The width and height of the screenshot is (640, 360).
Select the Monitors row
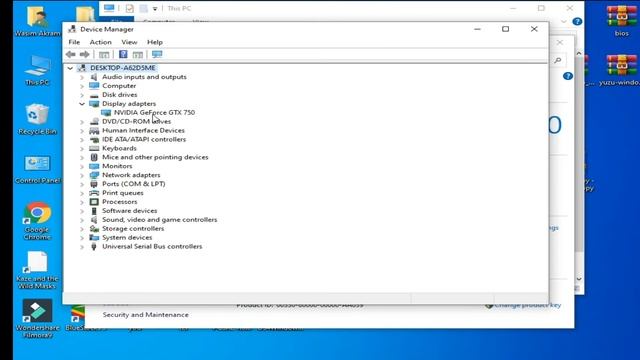coord(117,166)
